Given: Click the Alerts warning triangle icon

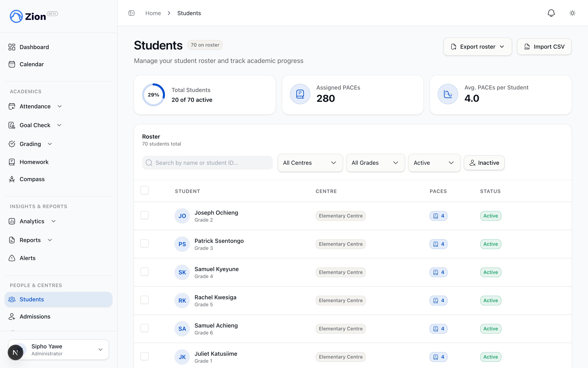Looking at the screenshot, I should pos(12,258).
